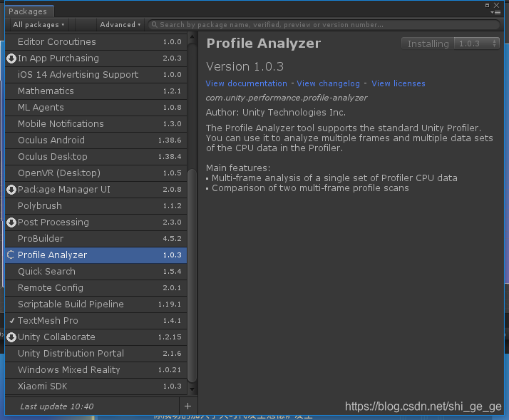Click the com.unity.performance.profile-analyzer package ID
Viewport: 509px width, 420px height.
tap(287, 98)
